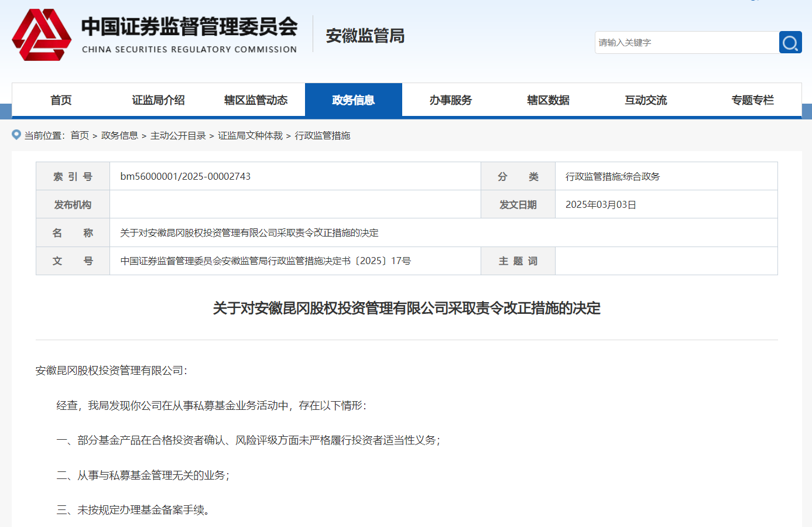Open the 主动公开目录 breadcrumb link
The image size is (812, 527).
(178, 135)
